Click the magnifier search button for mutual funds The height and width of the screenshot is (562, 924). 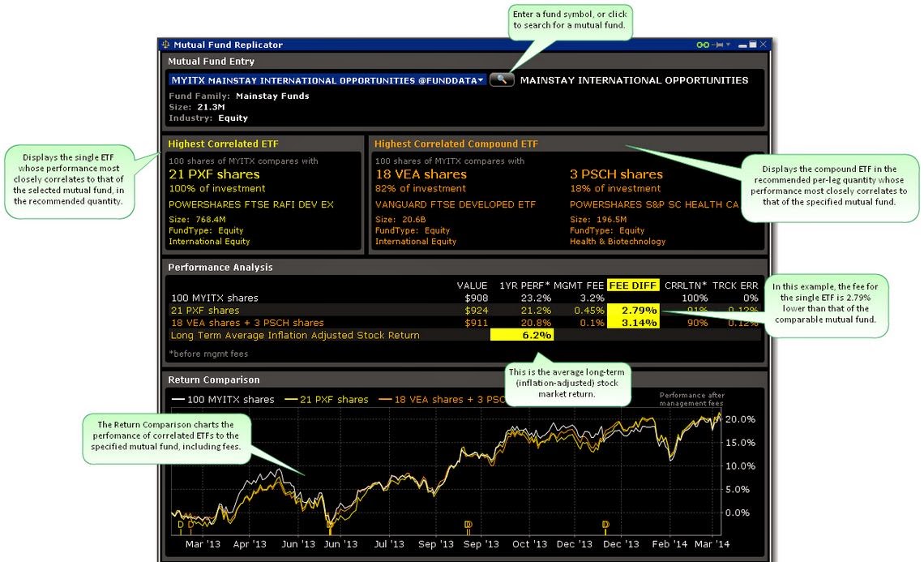click(502, 79)
